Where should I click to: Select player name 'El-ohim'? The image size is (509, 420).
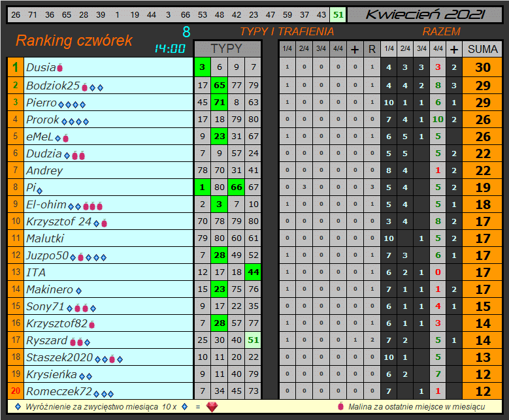[x=46, y=204]
